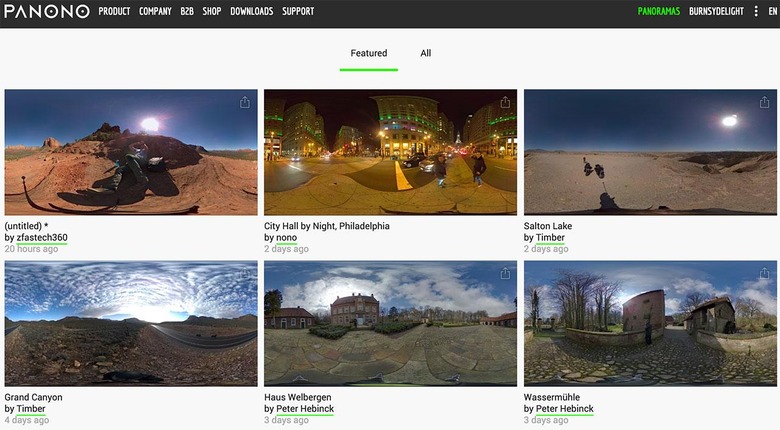780x430 pixels.
Task: Share the Wassermühle panorama
Action: coord(764,273)
